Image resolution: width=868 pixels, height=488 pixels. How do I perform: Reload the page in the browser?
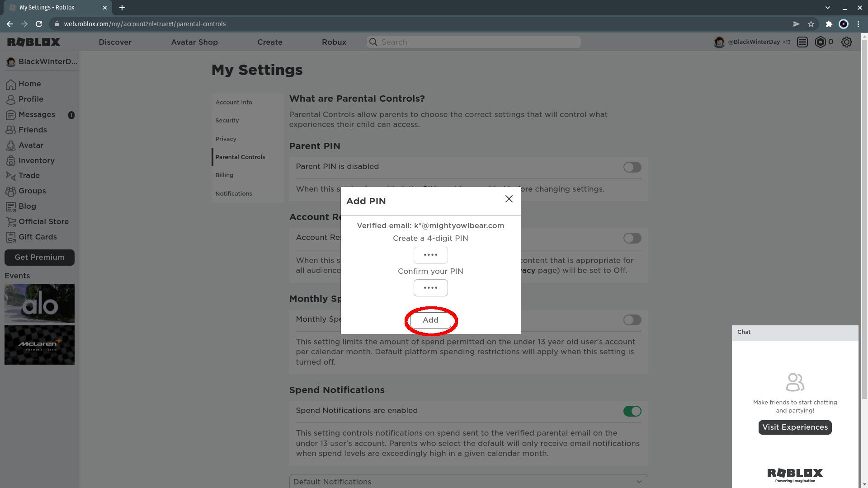[x=39, y=24]
